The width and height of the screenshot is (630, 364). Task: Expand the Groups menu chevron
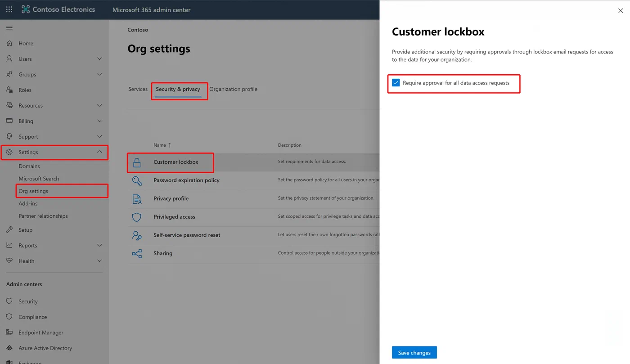click(x=99, y=75)
